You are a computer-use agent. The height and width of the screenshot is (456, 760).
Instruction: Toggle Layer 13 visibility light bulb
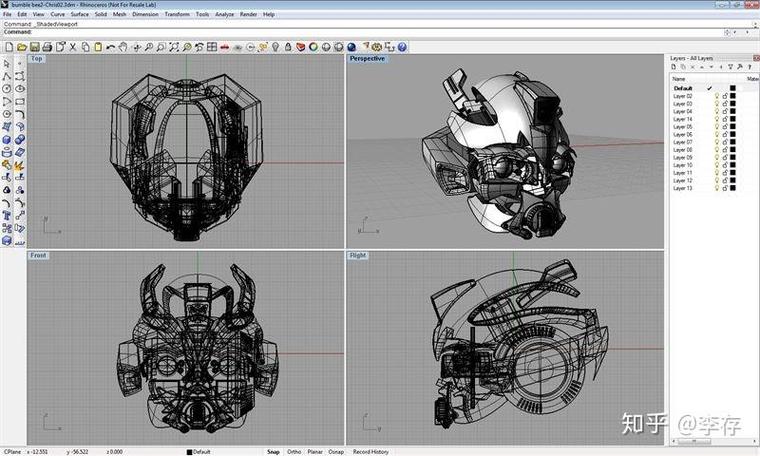pyautogui.click(x=716, y=188)
